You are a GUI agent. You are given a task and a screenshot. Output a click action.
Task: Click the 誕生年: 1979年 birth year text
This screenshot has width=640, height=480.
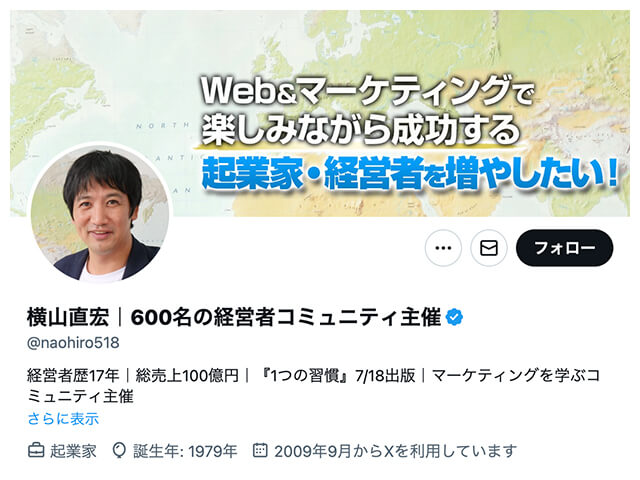(x=185, y=451)
